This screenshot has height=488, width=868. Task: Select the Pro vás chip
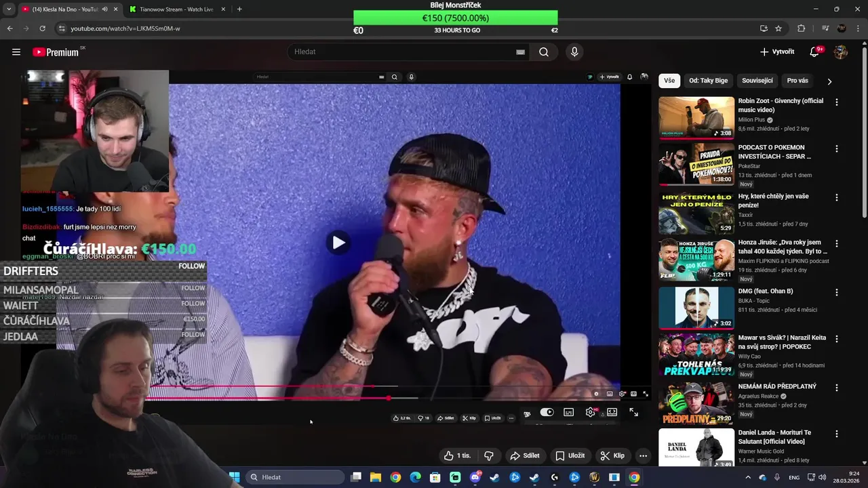[797, 81]
